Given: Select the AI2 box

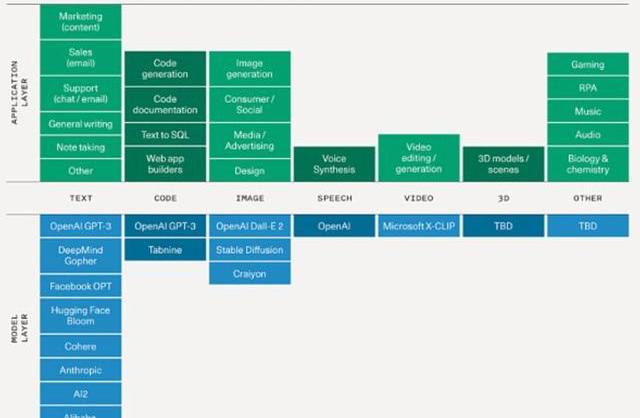Looking at the screenshot, I should pyautogui.click(x=80, y=394).
